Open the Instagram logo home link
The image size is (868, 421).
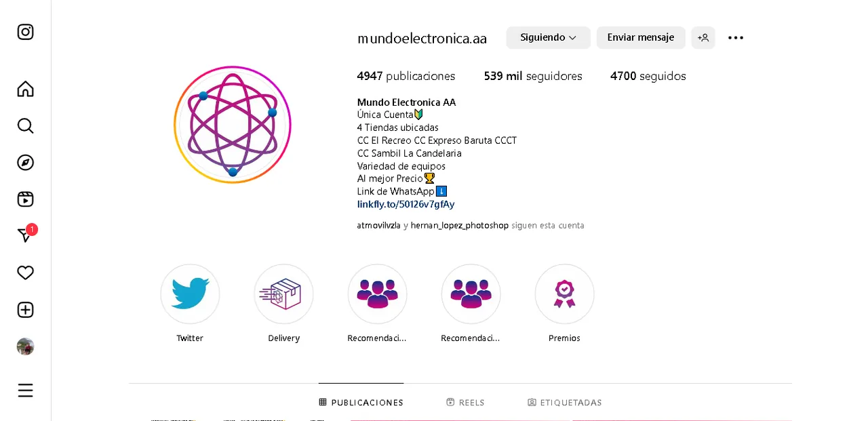[x=25, y=32]
